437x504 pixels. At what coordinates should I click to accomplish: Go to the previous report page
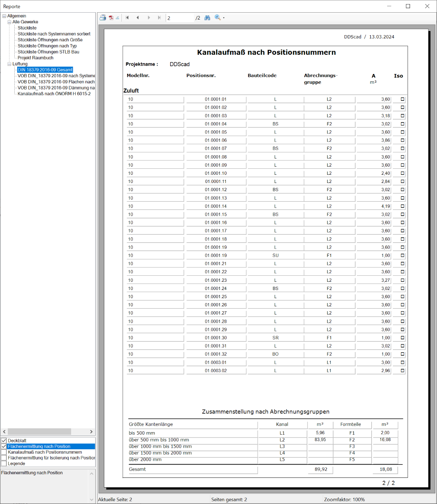pos(138,18)
